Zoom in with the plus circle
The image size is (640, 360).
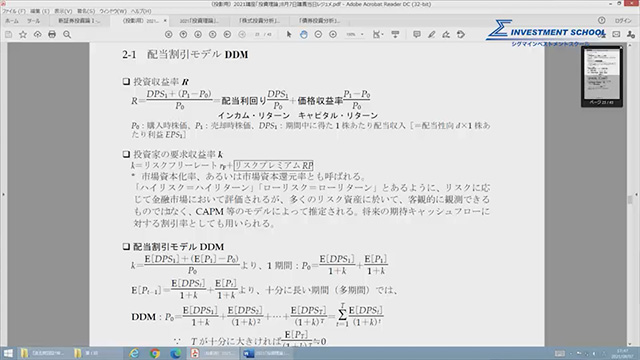coord(333,35)
